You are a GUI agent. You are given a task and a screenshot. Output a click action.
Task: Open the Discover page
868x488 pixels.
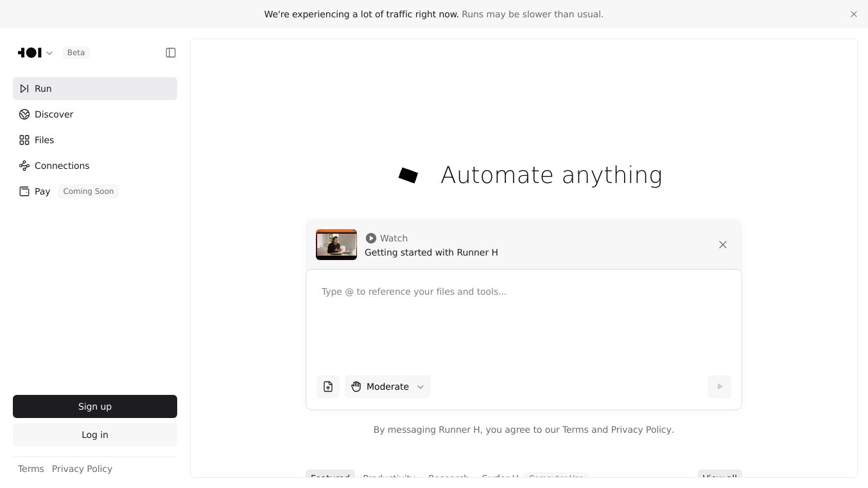[54, 114]
